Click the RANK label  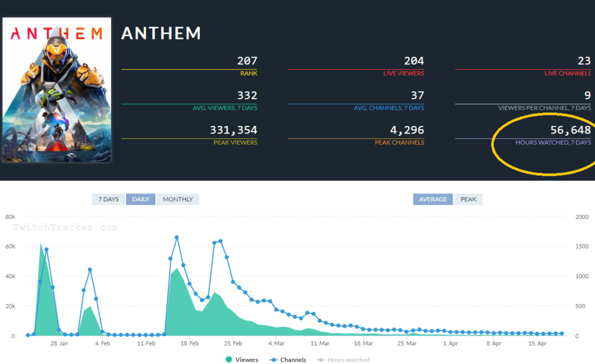click(x=249, y=73)
